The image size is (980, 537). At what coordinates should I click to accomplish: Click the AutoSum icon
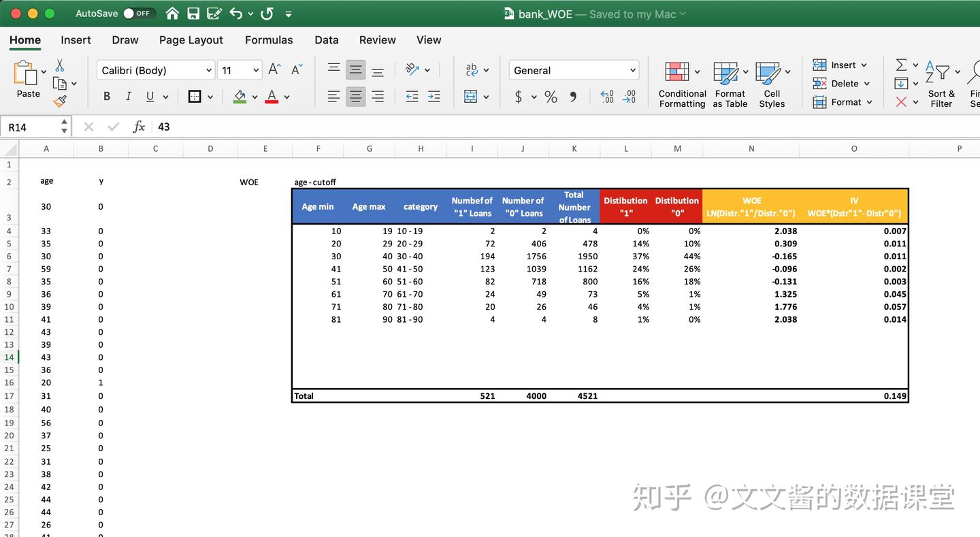click(902, 65)
